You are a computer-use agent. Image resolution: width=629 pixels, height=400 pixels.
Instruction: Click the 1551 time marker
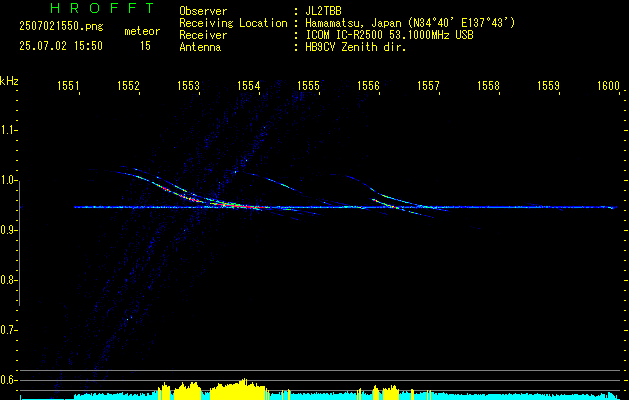click(x=68, y=85)
